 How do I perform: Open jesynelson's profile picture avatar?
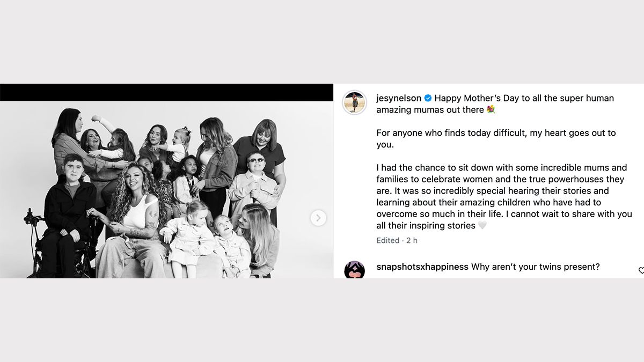coord(355,103)
